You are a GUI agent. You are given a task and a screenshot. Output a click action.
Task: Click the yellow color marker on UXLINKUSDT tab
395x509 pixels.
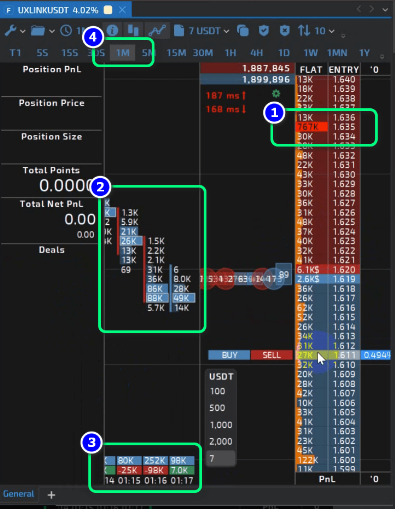coord(108,10)
